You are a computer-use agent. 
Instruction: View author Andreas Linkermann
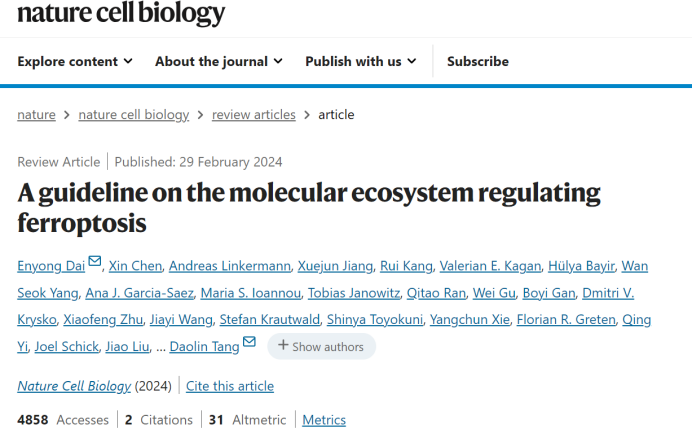(230, 266)
